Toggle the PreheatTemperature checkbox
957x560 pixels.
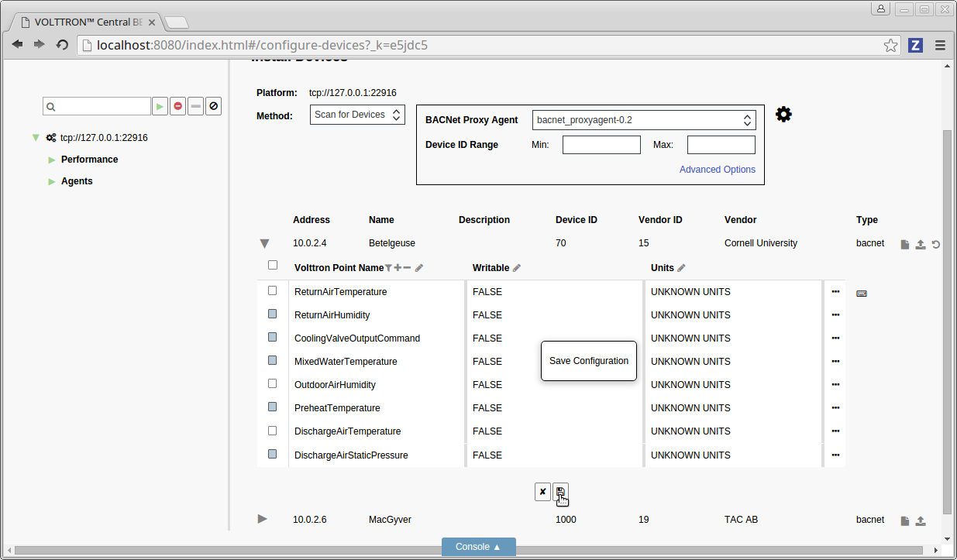click(273, 407)
